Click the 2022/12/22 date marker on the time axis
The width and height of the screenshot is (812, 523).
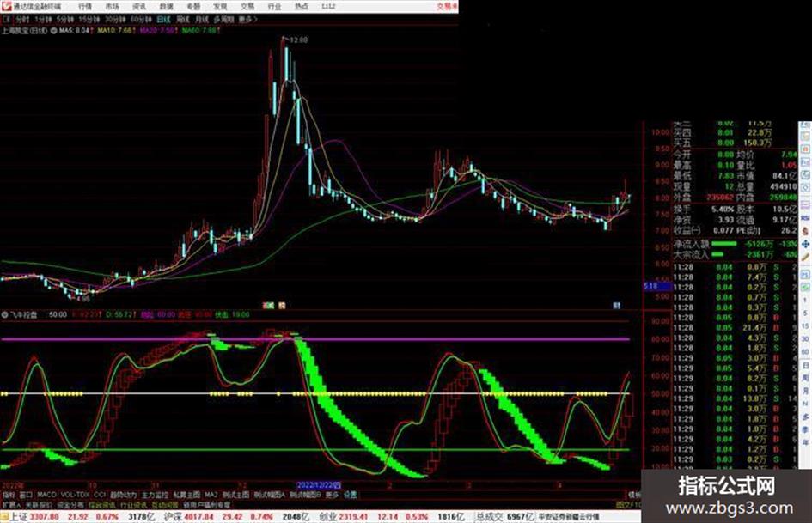click(319, 486)
